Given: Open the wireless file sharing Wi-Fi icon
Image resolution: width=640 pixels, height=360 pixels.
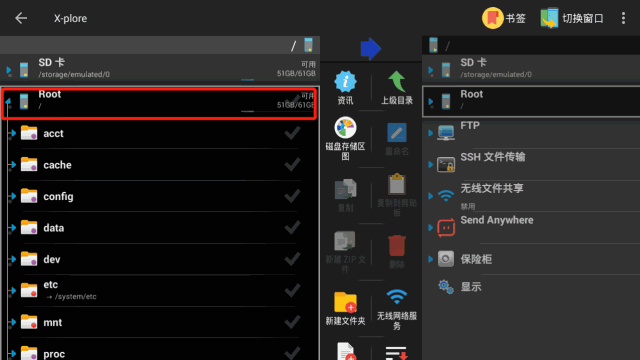Looking at the screenshot, I should (446, 196).
